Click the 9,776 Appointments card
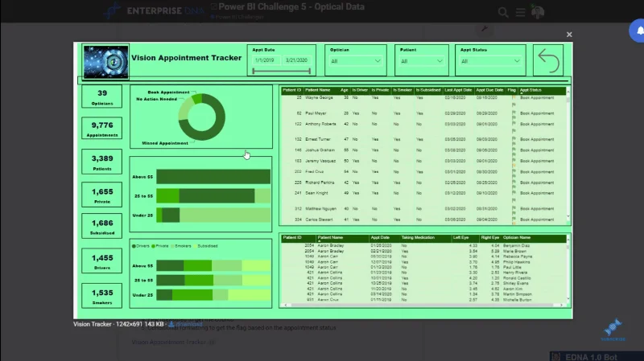644x361 pixels. click(x=102, y=129)
